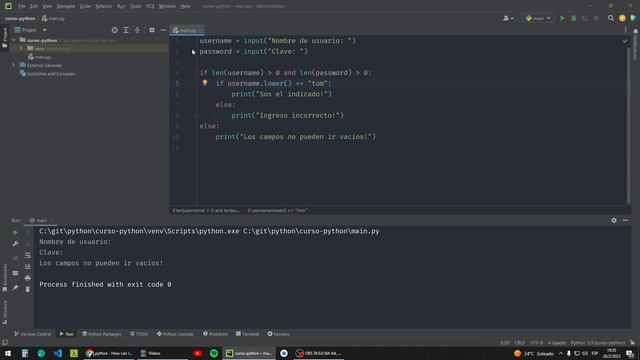Expand all nodes in the Project panel
Viewport: 640px width, 360px height.
click(126, 30)
